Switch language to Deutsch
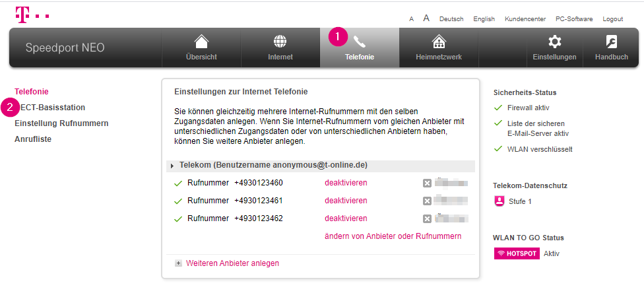 pos(451,19)
